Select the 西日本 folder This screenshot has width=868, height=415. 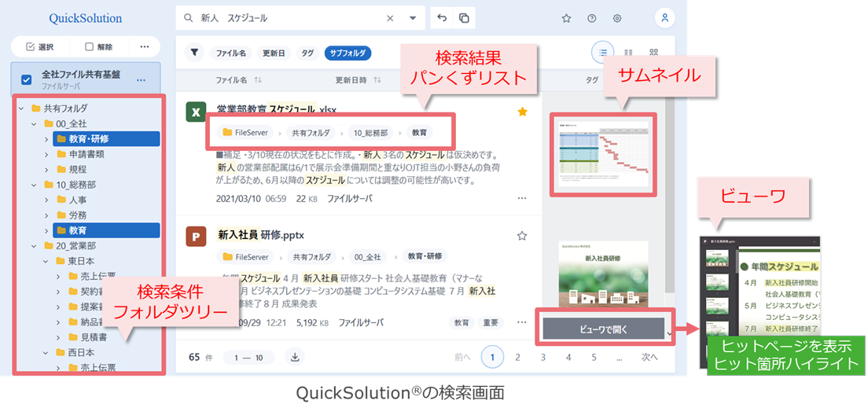click(x=75, y=352)
